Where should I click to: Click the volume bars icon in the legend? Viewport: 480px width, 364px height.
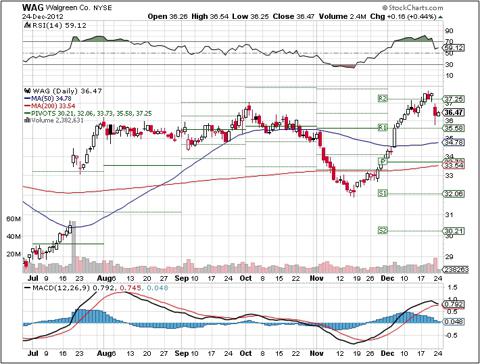point(27,120)
